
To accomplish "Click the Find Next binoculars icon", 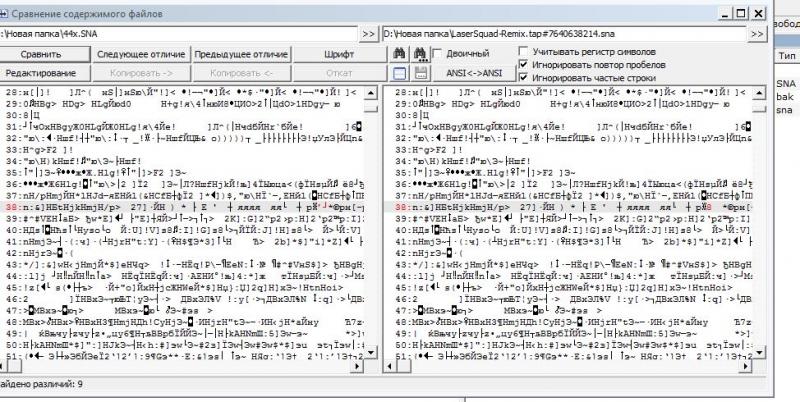I will click(419, 54).
